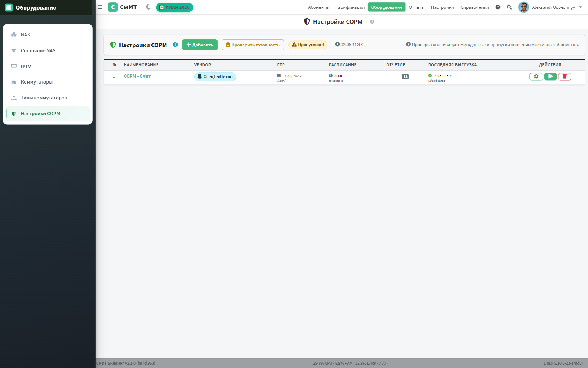Click the Пропусков: 4 warning badge
Screen dimensions: 588x368
pos(308,45)
